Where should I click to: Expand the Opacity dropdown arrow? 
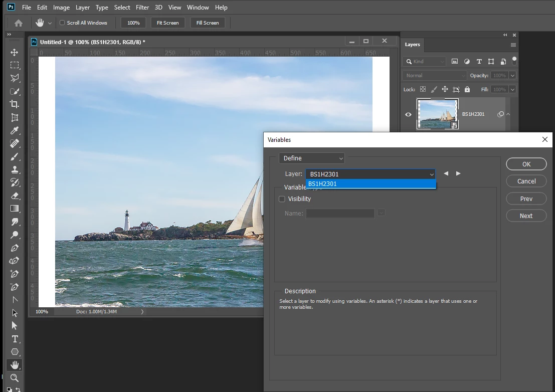pyautogui.click(x=512, y=76)
